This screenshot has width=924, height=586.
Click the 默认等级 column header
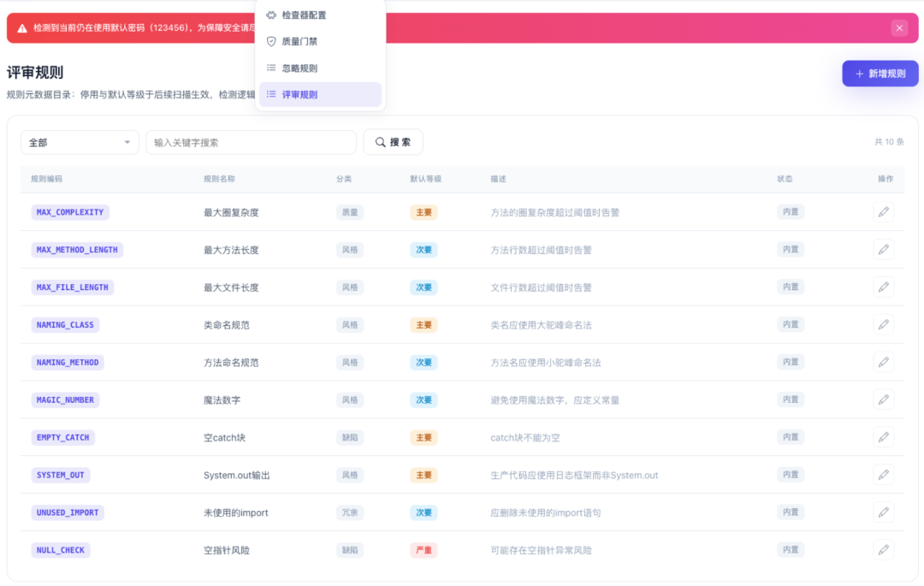(x=426, y=179)
